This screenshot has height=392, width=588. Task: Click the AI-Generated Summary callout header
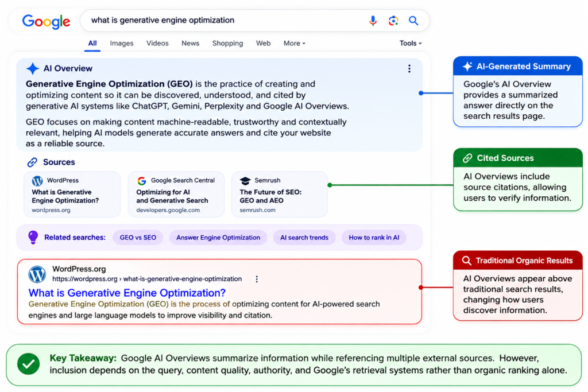[518, 67]
